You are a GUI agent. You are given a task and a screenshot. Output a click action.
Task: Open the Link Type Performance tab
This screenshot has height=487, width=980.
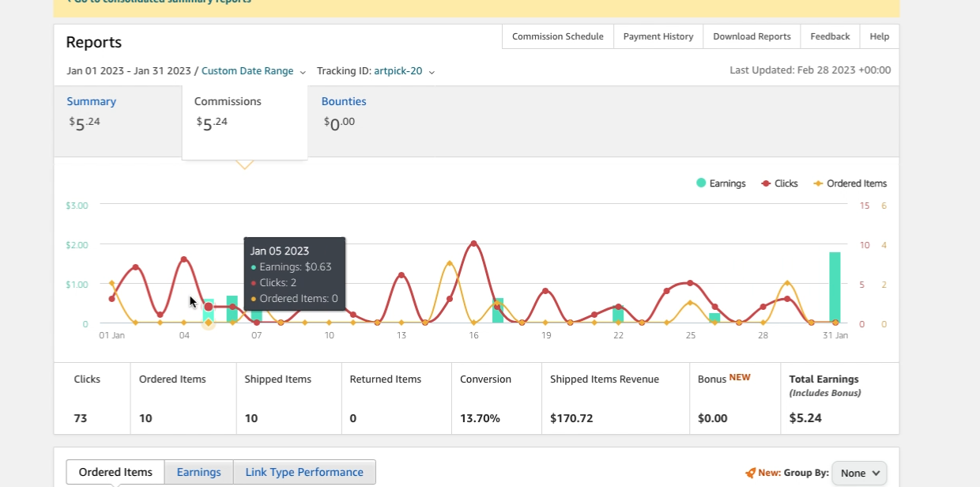click(x=304, y=472)
